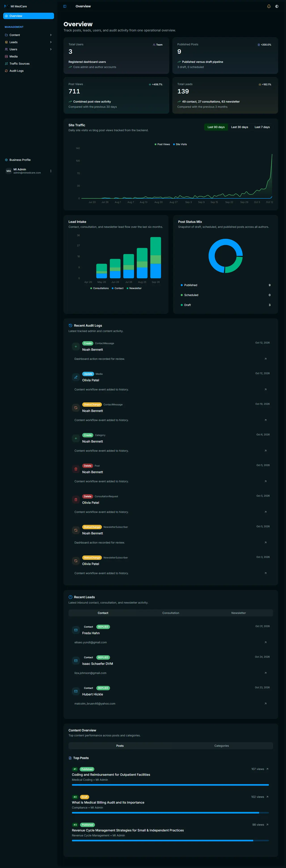Open arrow for Noah Bennett Category create log
This screenshot has height=868, width=286.
(x=265, y=451)
